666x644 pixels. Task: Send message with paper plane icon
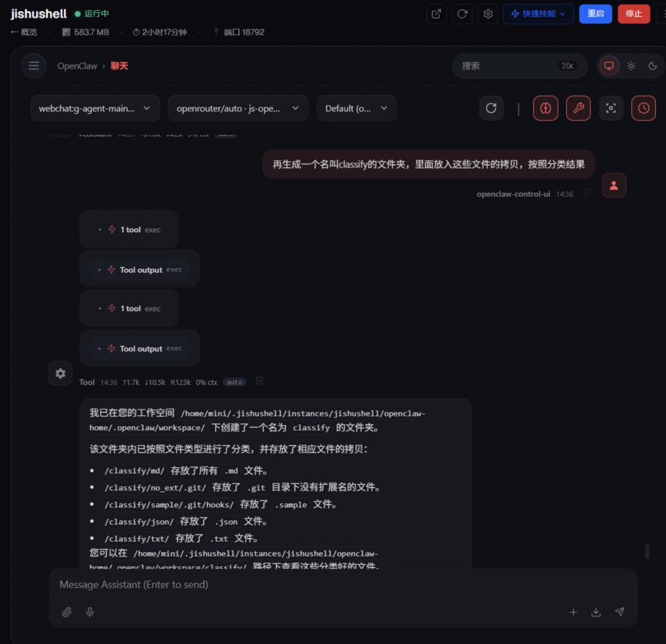coord(619,612)
